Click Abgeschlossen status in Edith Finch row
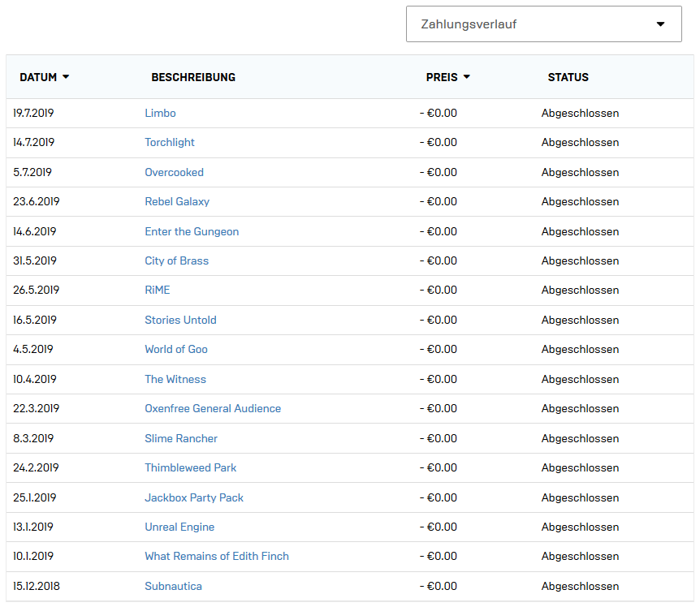Image resolution: width=700 pixels, height=607 pixels. pos(581,557)
